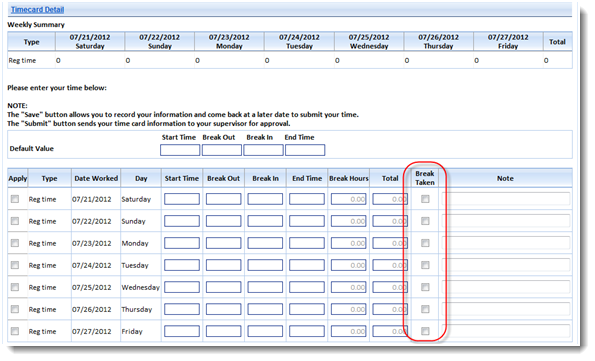Click Saturday's Break In field
The image size is (595, 361).
(265, 199)
